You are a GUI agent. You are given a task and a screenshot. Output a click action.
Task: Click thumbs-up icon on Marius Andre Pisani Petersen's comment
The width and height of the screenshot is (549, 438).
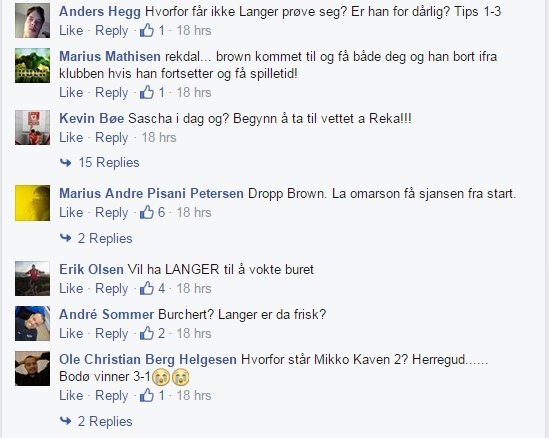click(147, 212)
